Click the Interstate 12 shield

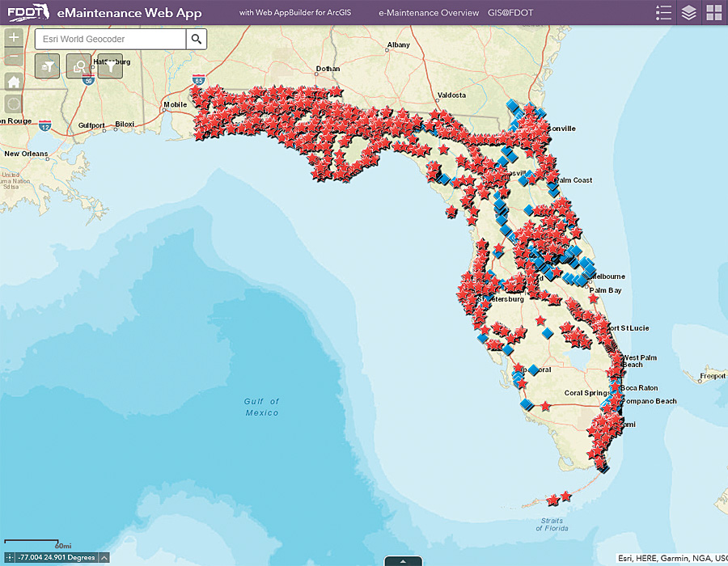pos(45,125)
